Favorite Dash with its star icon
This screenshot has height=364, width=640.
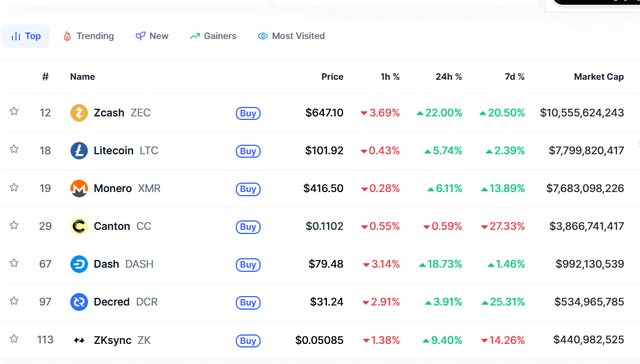[x=14, y=263]
